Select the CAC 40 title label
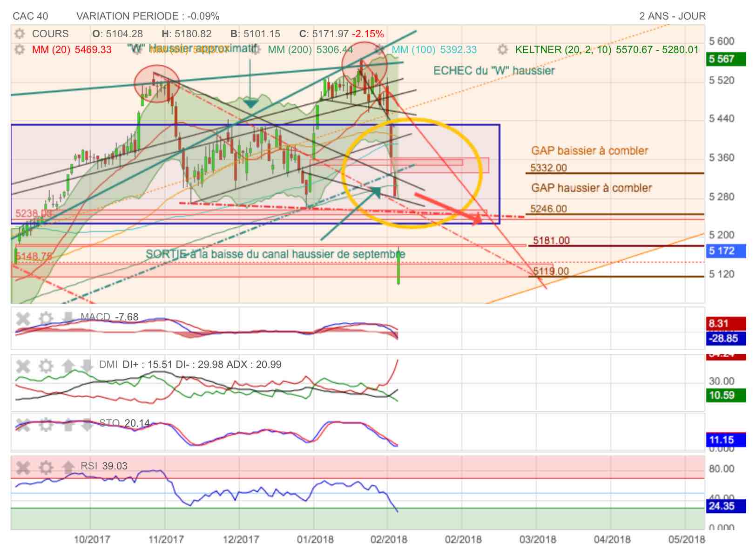 tap(30, 16)
